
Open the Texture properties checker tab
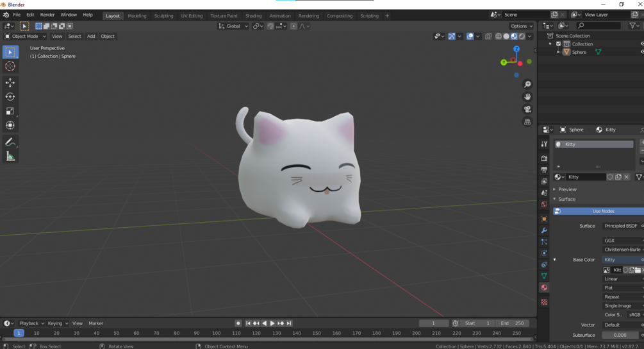[x=544, y=302]
